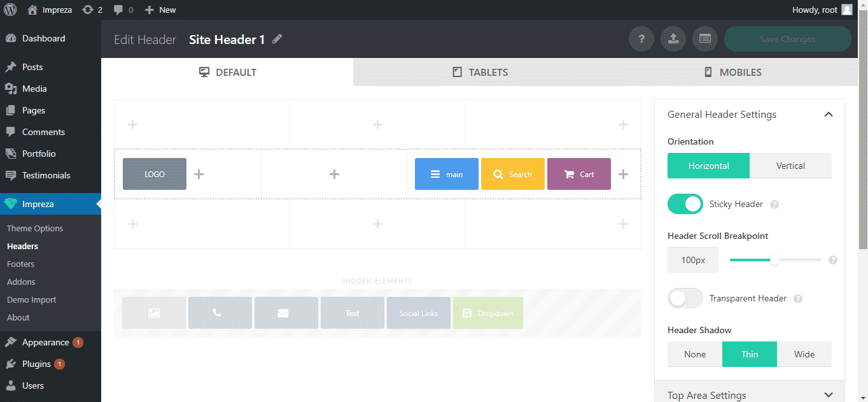Open the Howdy, root account menu
868x402 pixels.
click(x=822, y=10)
